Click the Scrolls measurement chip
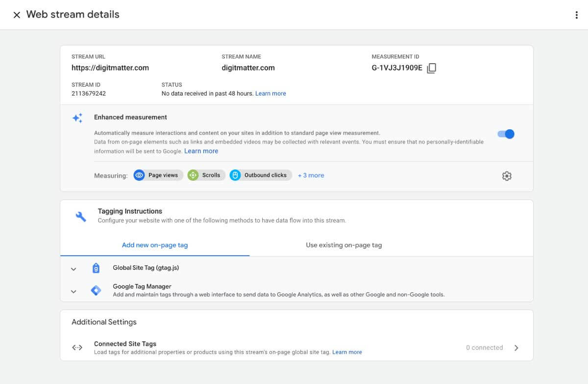588x384 pixels. (206, 175)
